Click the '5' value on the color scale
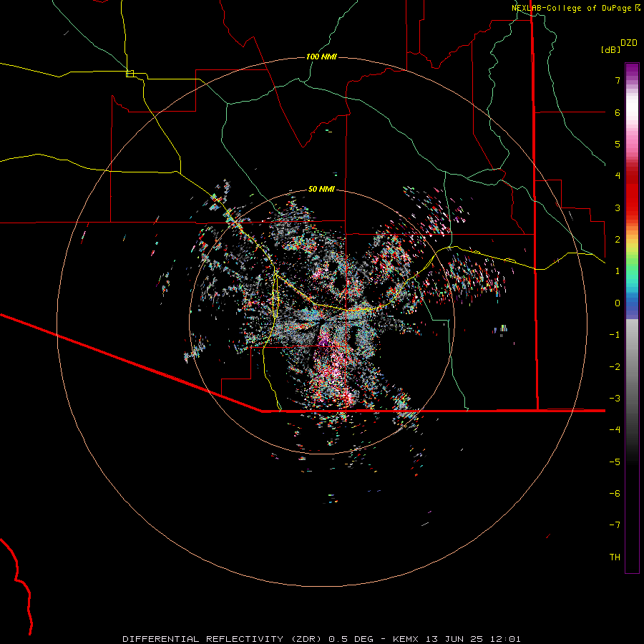Image resolution: width=644 pixels, height=644 pixels. tap(618, 144)
